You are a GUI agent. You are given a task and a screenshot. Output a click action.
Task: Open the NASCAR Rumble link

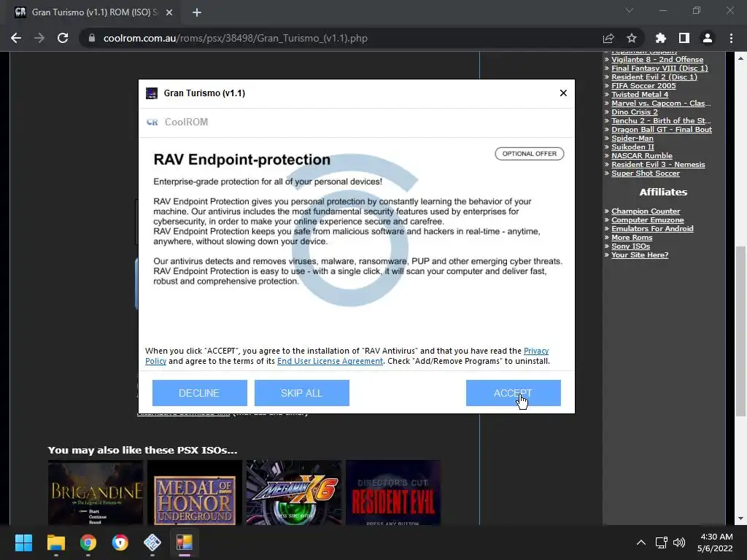tap(642, 156)
